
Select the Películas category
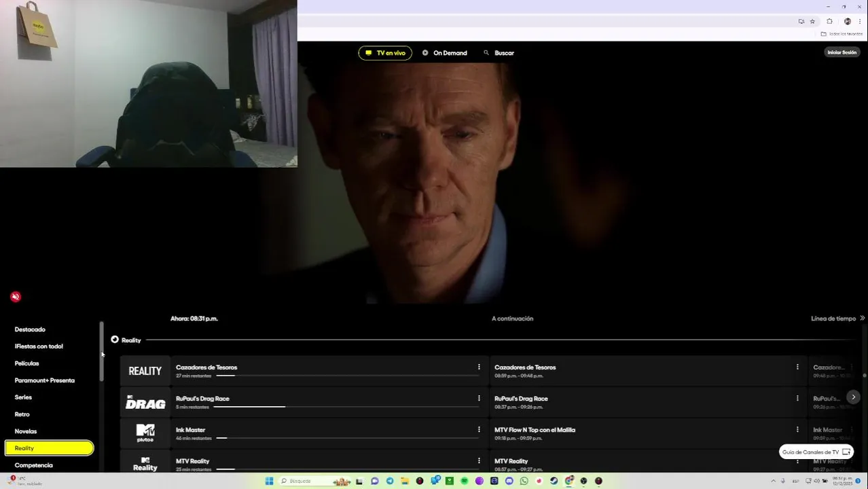coord(27,363)
